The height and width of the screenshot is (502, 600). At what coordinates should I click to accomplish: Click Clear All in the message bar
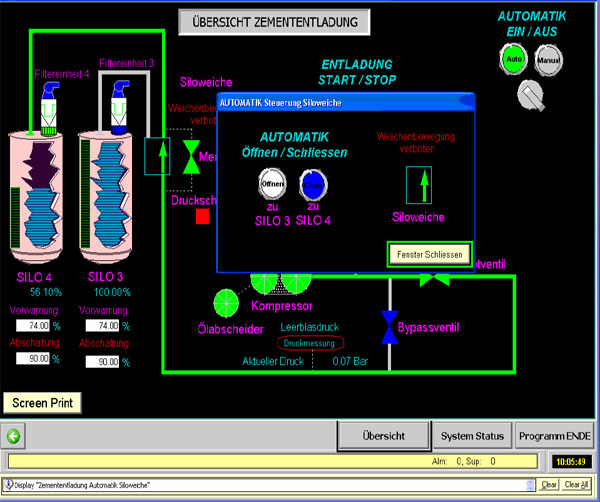point(576,484)
